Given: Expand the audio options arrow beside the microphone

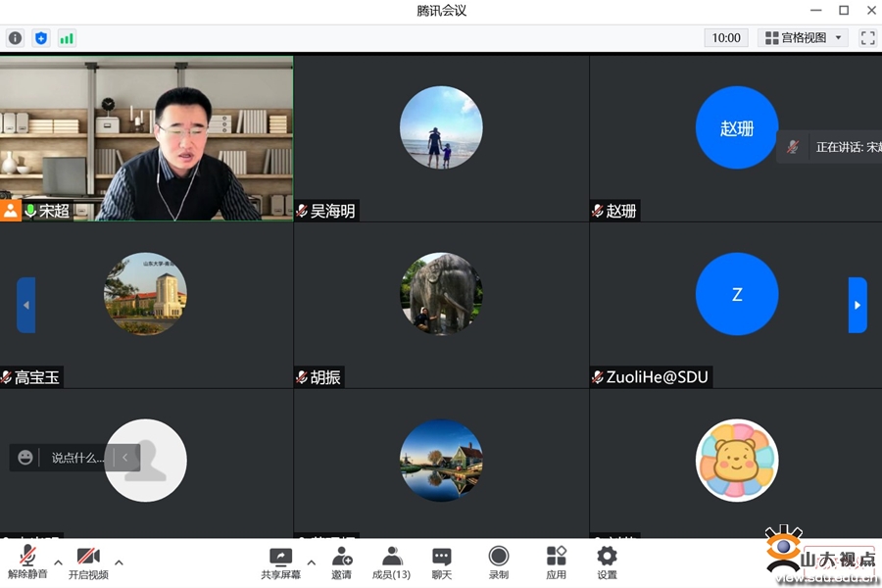Looking at the screenshot, I should (58, 563).
